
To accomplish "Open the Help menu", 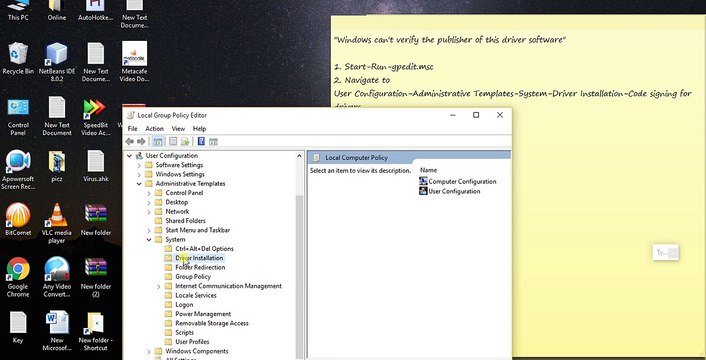I will [199, 129].
